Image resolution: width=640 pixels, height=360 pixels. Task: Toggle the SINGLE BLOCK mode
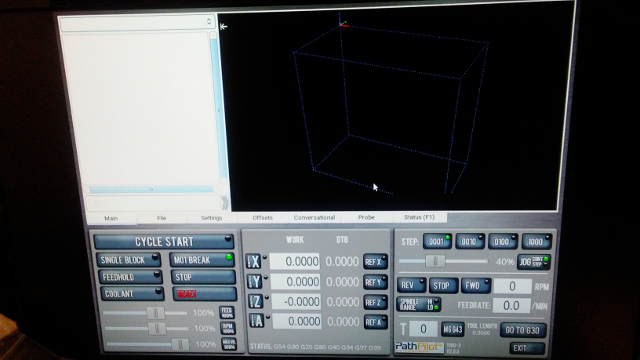pyautogui.click(x=128, y=260)
